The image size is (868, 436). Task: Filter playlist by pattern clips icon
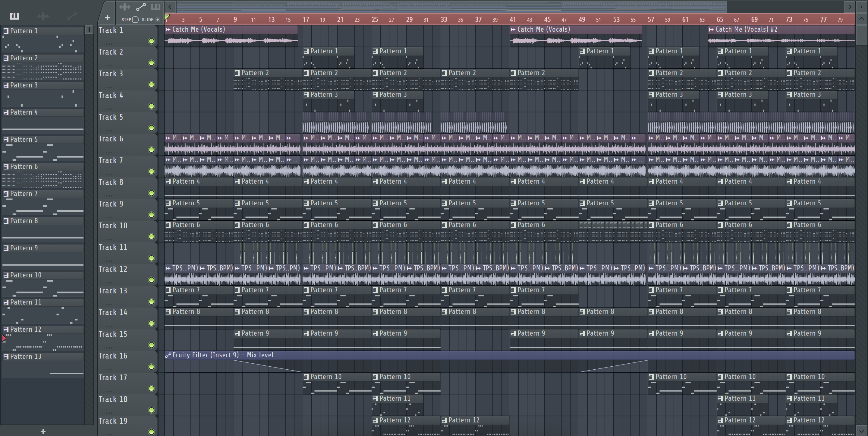(155, 7)
